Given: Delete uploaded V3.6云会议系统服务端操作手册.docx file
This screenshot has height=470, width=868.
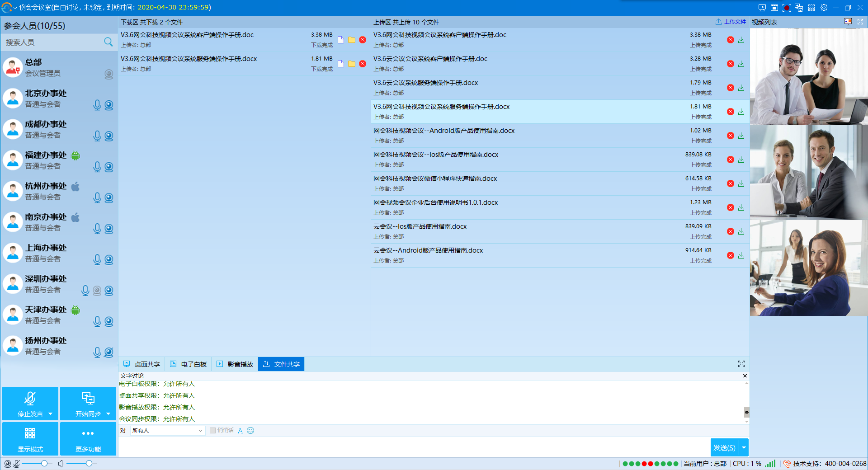Looking at the screenshot, I should coord(730,88).
